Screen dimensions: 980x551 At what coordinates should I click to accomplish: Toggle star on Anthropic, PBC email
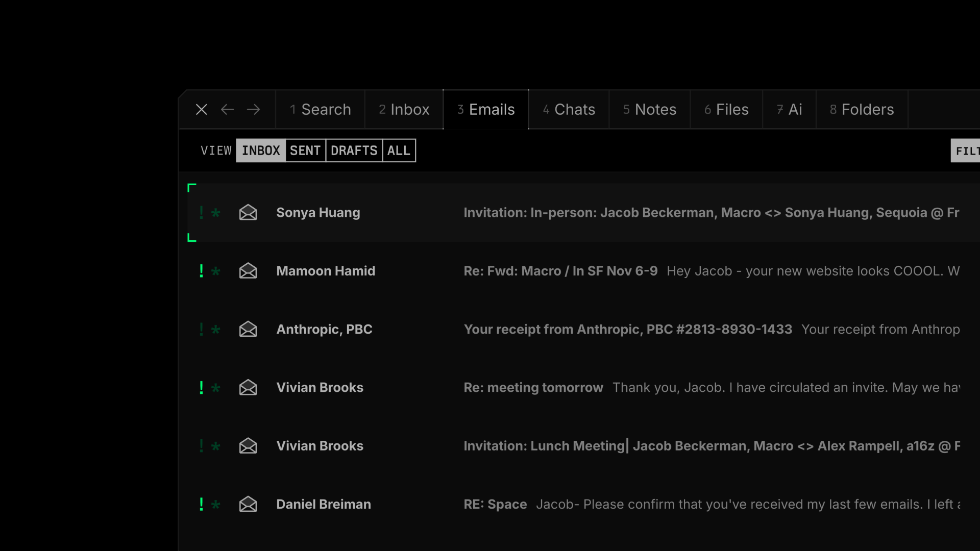pyautogui.click(x=216, y=330)
